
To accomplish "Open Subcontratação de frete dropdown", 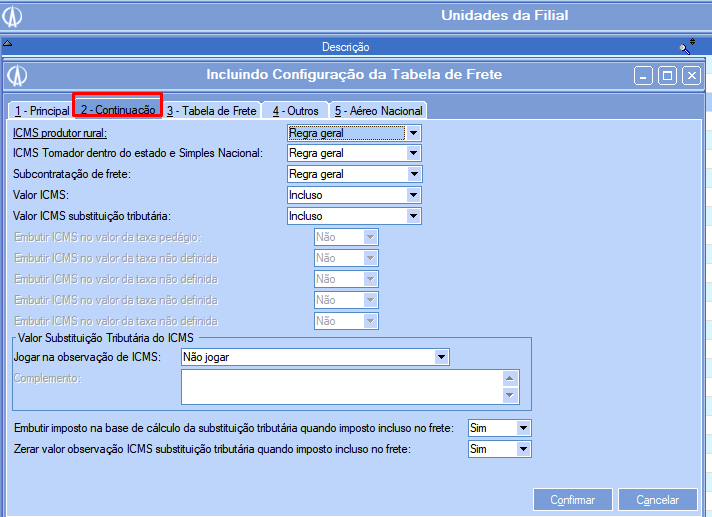I will [x=414, y=174].
